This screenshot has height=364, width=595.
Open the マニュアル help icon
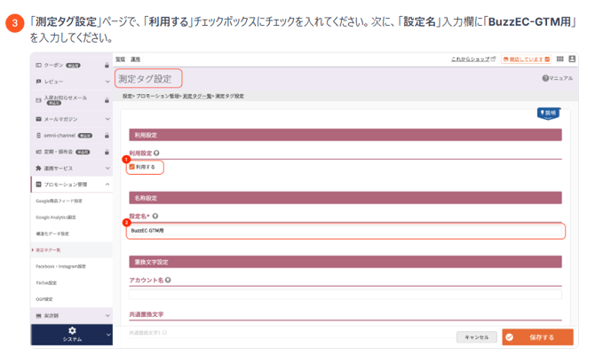(x=545, y=78)
